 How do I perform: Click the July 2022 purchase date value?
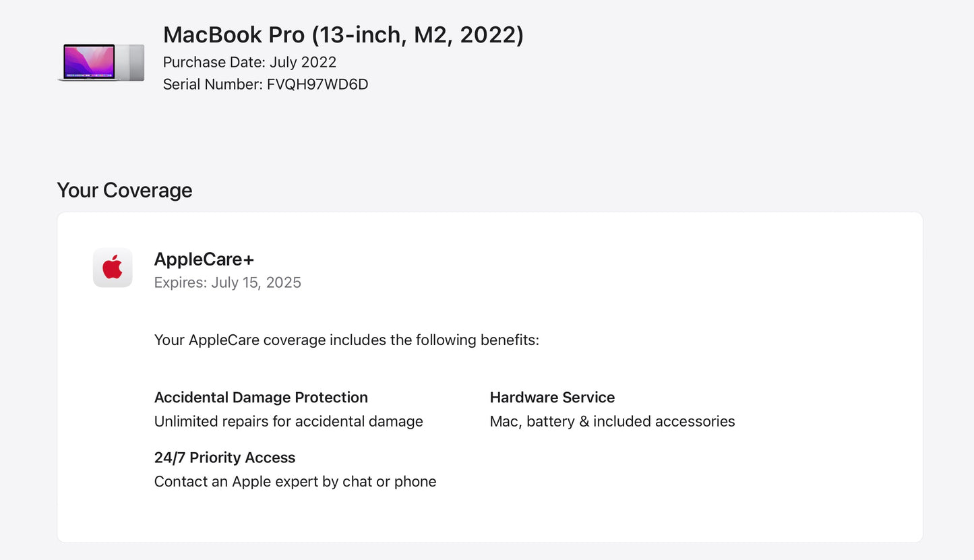pyautogui.click(x=303, y=63)
